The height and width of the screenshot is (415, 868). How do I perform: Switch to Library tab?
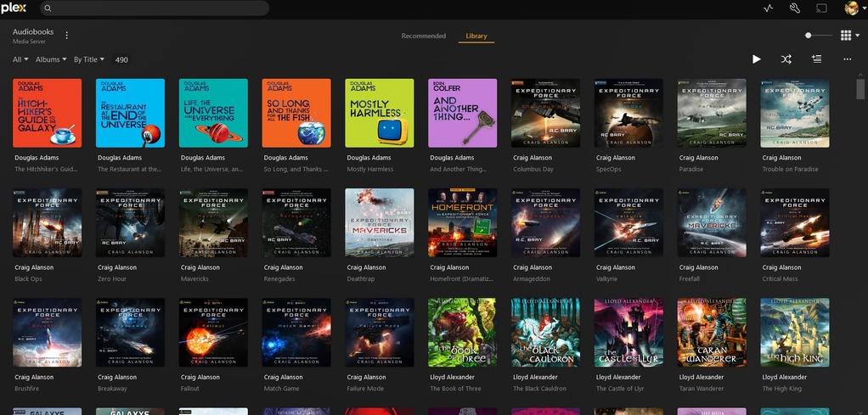pyautogui.click(x=476, y=36)
